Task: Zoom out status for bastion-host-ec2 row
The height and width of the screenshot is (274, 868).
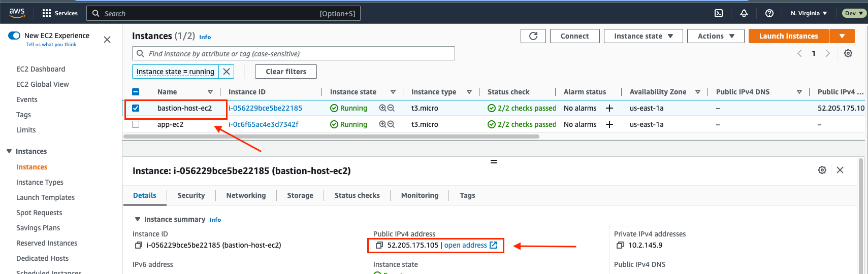Action: (391, 108)
